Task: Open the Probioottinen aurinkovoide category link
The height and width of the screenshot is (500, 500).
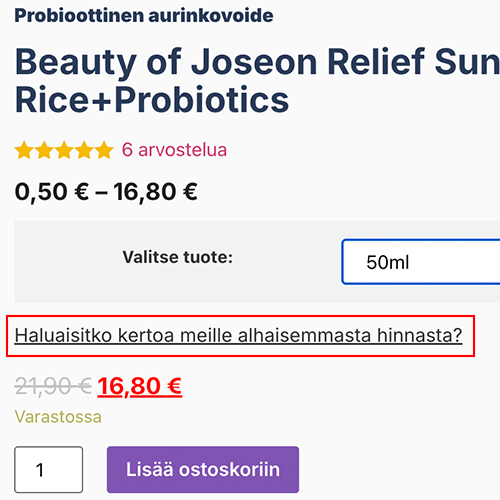Action: (144, 15)
